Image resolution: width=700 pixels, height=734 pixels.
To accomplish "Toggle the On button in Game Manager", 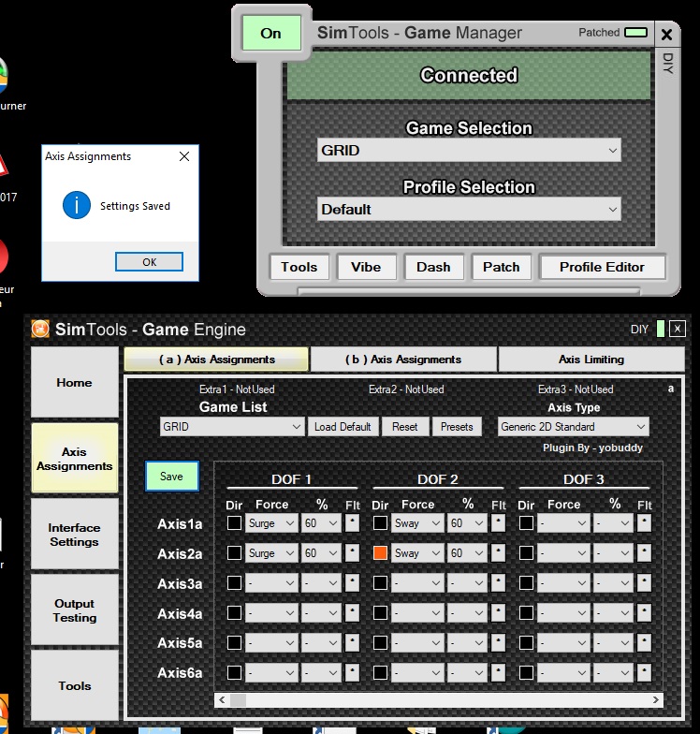I will [271, 33].
